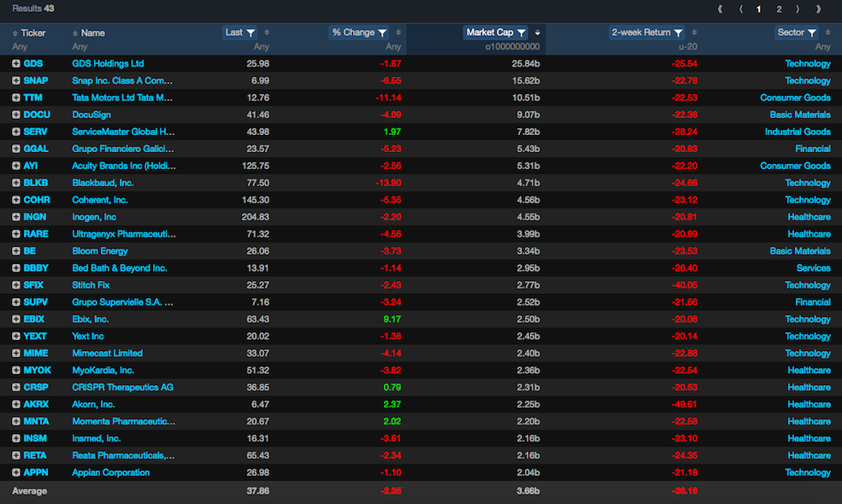The width and height of the screenshot is (842, 504).
Task: Open EBIX row plus icon
Action: [x=16, y=319]
